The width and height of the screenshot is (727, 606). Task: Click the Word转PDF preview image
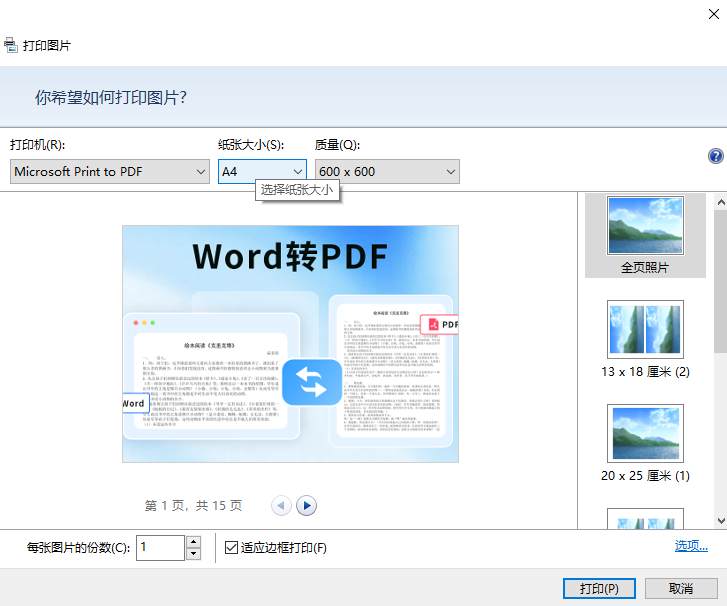(290, 344)
